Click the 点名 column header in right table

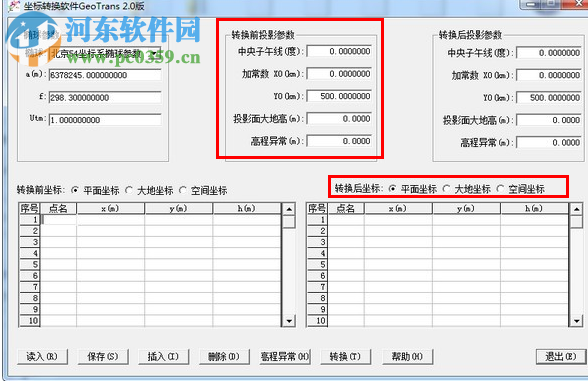tap(346, 208)
